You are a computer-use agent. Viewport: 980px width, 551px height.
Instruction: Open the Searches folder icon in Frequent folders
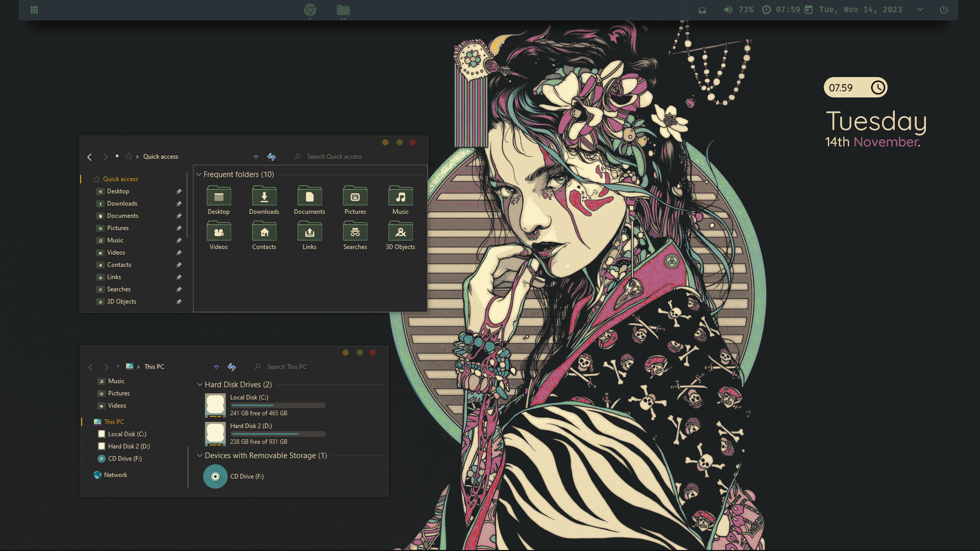[x=355, y=232]
